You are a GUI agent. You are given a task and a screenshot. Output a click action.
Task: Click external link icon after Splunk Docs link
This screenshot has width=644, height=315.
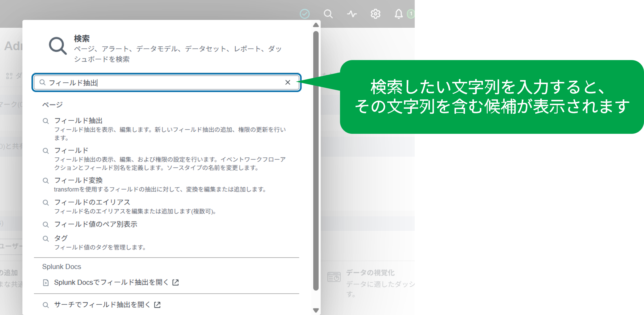tap(176, 282)
